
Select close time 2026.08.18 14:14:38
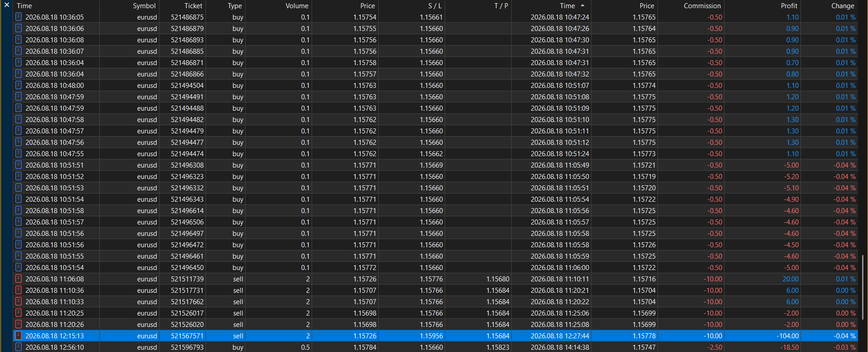560,347
